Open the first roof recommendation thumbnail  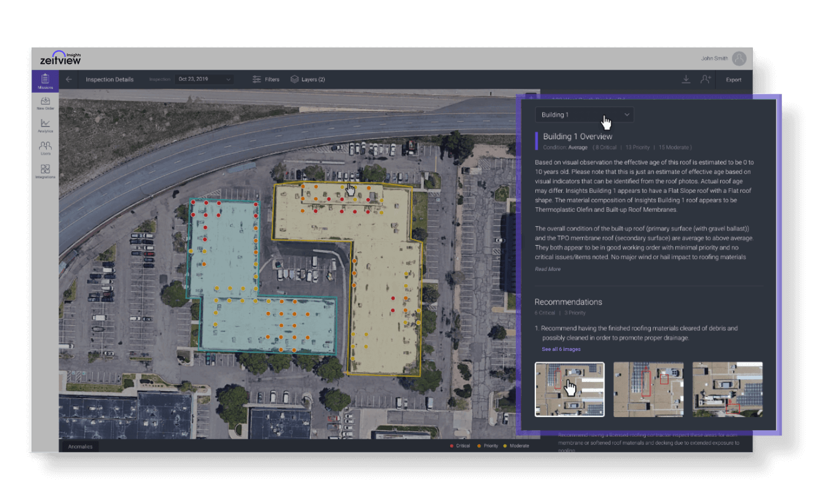pos(569,389)
